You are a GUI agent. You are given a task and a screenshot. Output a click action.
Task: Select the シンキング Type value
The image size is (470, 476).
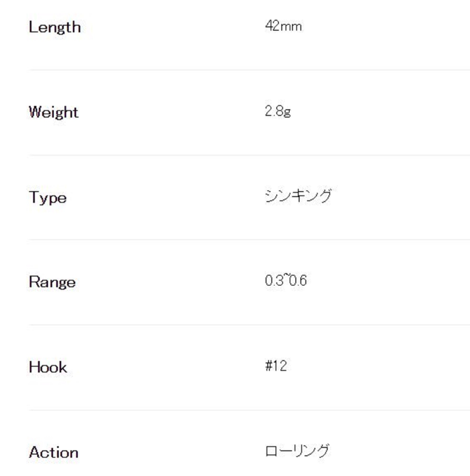tap(298, 196)
